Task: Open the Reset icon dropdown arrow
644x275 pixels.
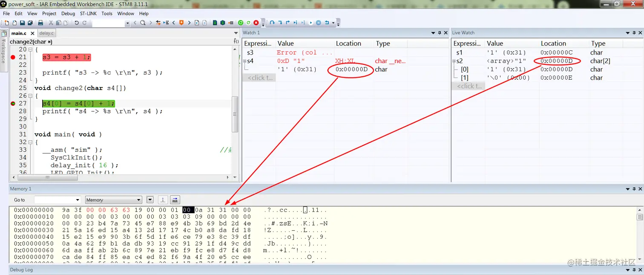Action: [x=333, y=23]
